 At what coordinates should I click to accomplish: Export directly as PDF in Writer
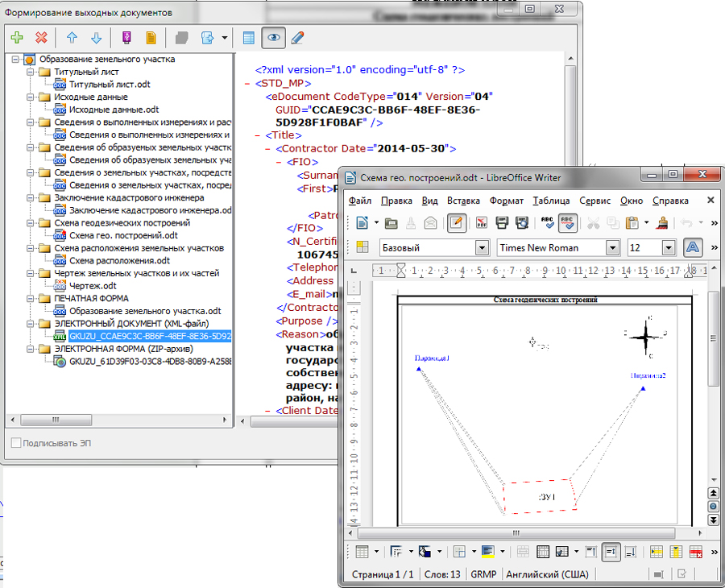[x=482, y=223]
